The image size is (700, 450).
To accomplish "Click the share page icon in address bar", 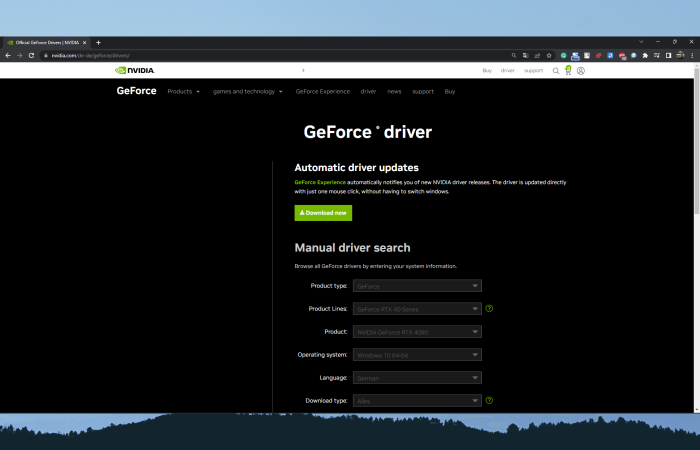I will tap(537, 55).
